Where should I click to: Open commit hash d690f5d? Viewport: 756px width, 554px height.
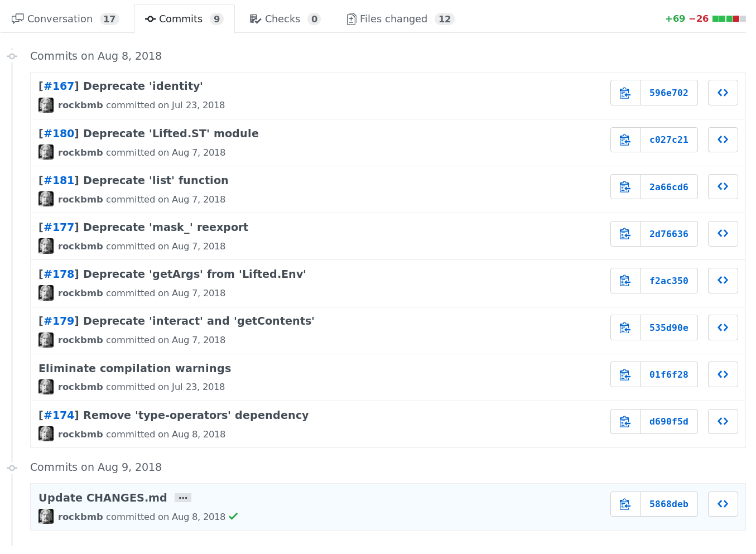669,421
